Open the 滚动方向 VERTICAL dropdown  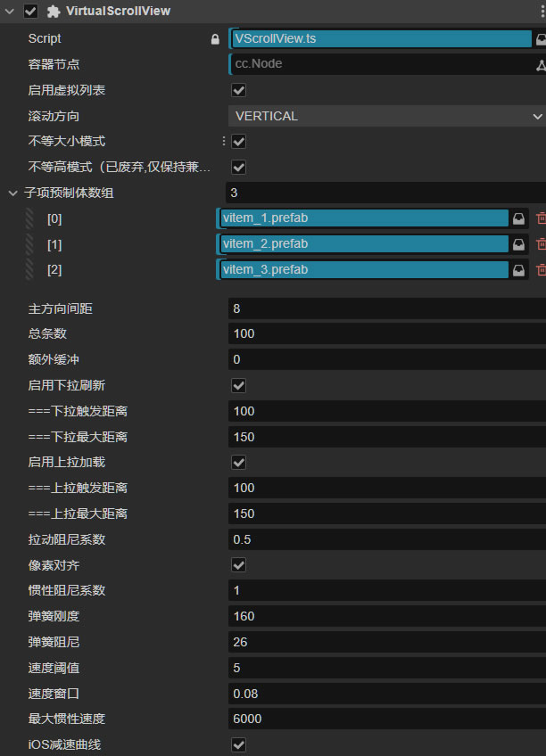[387, 116]
